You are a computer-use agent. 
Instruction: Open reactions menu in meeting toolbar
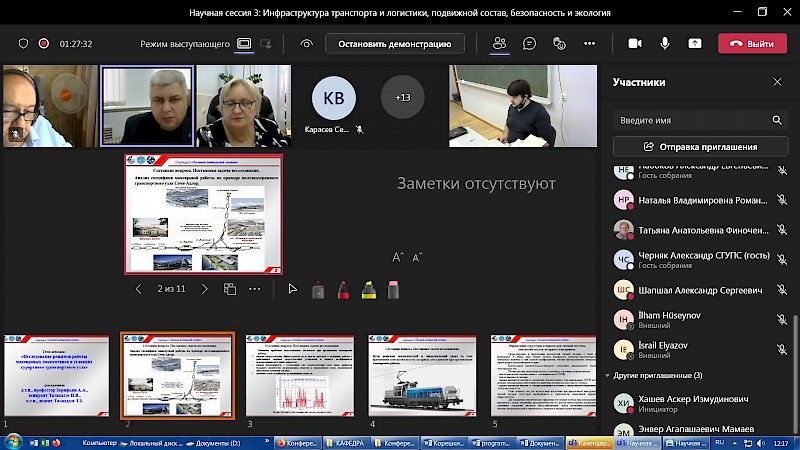559,44
